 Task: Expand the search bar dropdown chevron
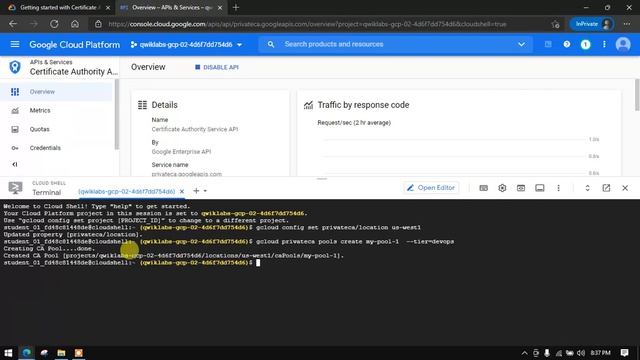(521, 44)
